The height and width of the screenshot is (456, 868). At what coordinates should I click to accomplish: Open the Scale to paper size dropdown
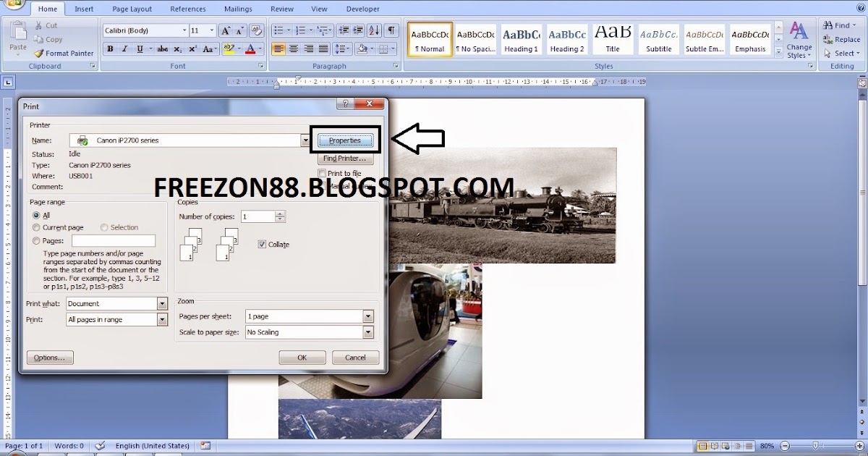coord(368,332)
